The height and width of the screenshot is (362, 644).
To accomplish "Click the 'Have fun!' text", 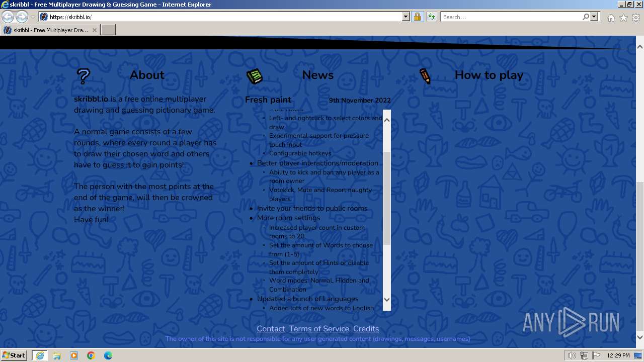I will (x=91, y=219).
